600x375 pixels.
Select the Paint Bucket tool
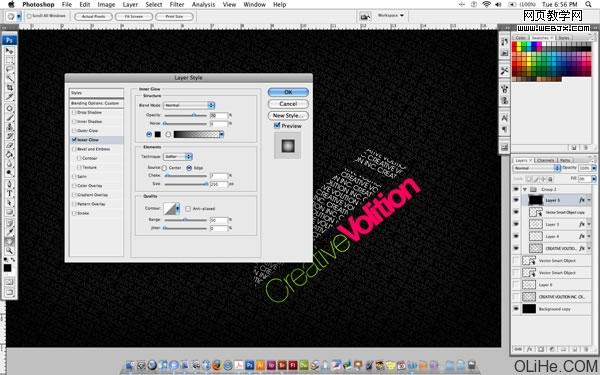[10, 155]
